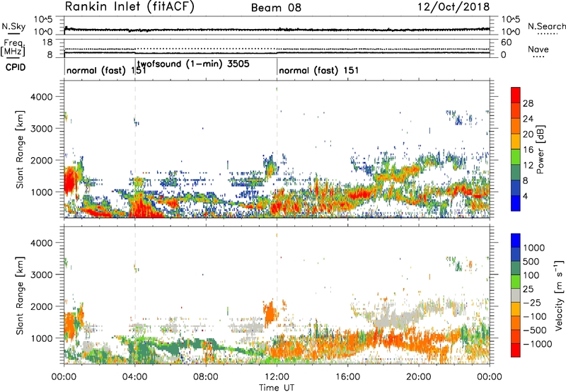Click the '16' tick on the Power colorbar
Screen dimensions: 566x392
(x=528, y=150)
